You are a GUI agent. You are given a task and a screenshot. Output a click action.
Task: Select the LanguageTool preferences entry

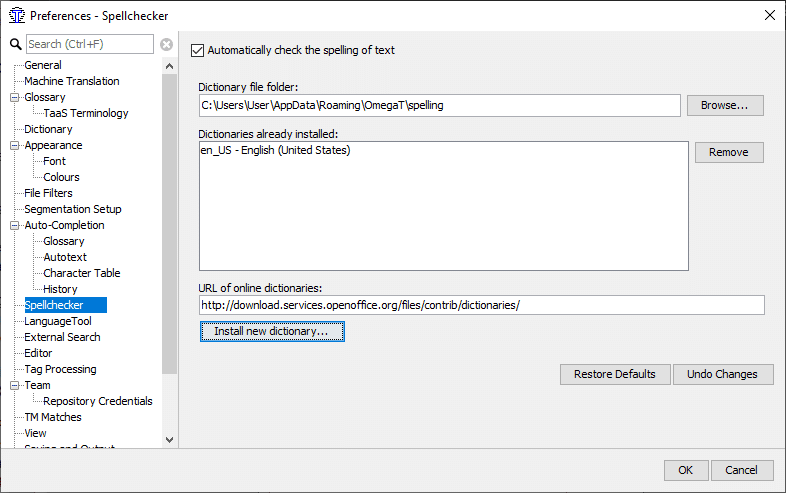pyautogui.click(x=57, y=321)
